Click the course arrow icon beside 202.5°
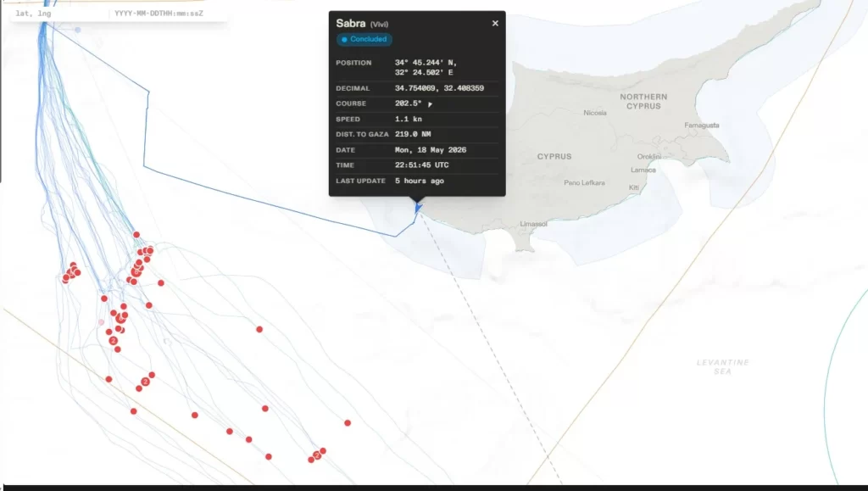 tap(430, 104)
